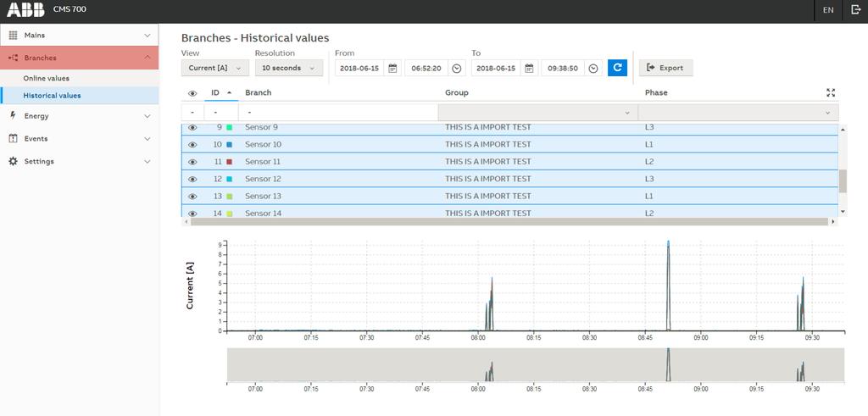
Task: Select the Events menu item
Action: pyautogui.click(x=79, y=139)
